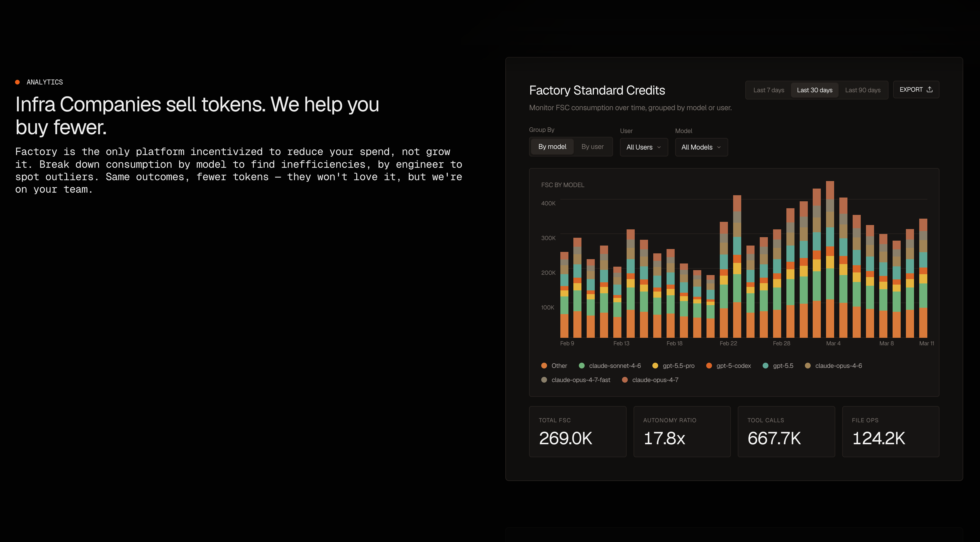Select the Last 30 days range
Screen dimensions: 980x542
coord(814,90)
